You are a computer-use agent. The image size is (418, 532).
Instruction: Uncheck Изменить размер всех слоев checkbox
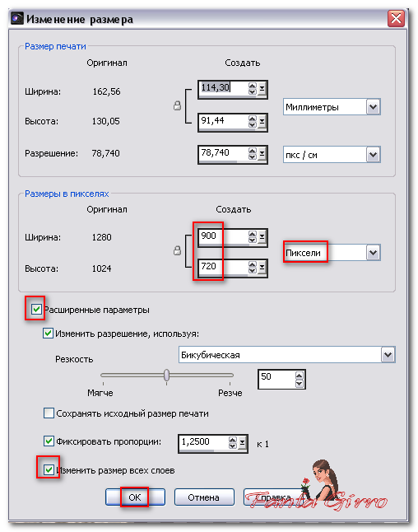tap(49, 469)
